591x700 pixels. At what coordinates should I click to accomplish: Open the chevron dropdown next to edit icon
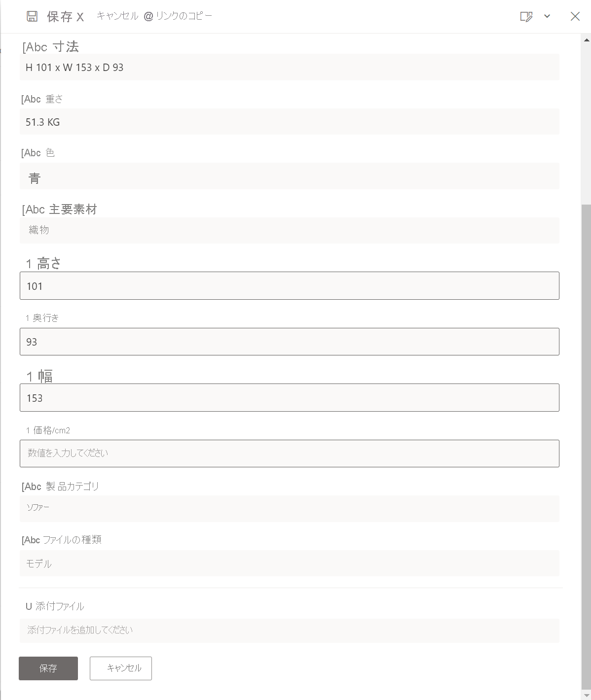547,16
